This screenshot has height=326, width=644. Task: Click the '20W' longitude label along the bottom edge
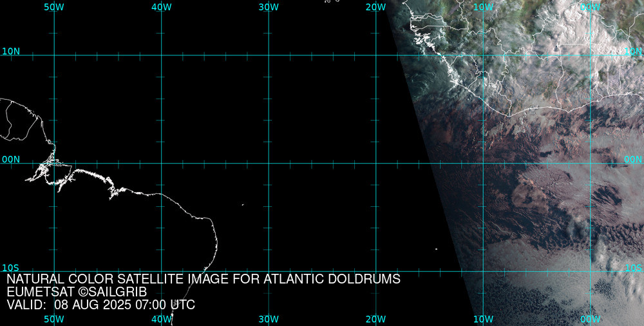(x=376, y=319)
